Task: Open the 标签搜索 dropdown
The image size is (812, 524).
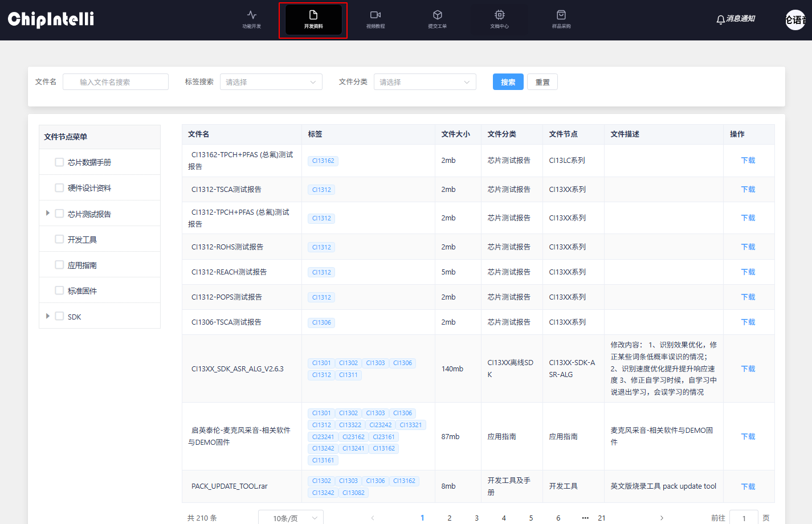Action: click(x=271, y=82)
